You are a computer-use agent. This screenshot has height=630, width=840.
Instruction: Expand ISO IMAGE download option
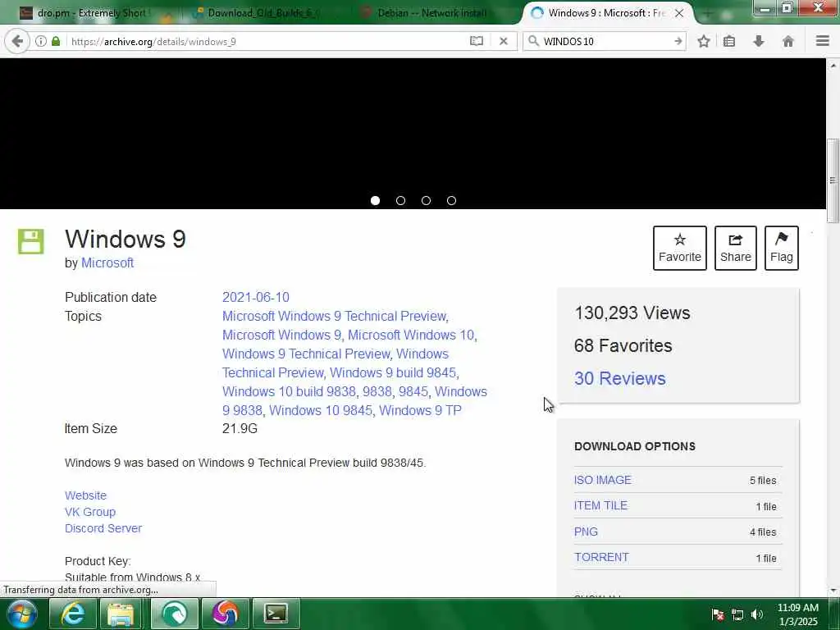pos(603,480)
